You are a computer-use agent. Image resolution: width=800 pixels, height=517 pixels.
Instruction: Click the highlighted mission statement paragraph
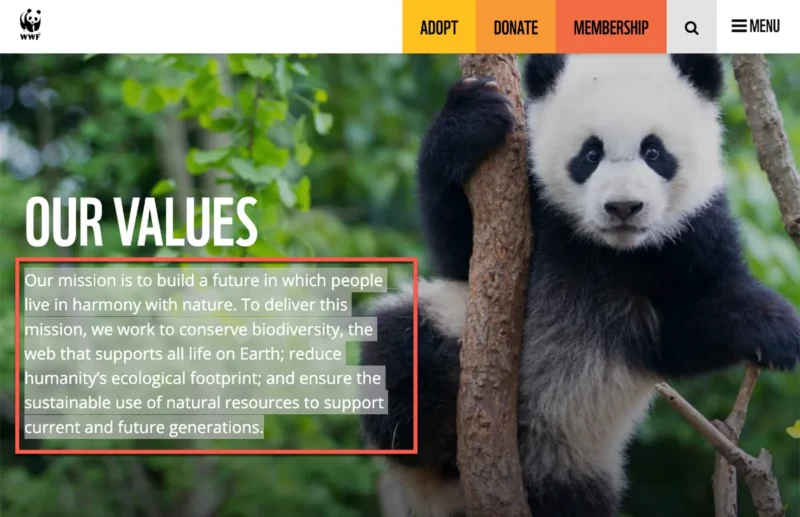[x=204, y=353]
